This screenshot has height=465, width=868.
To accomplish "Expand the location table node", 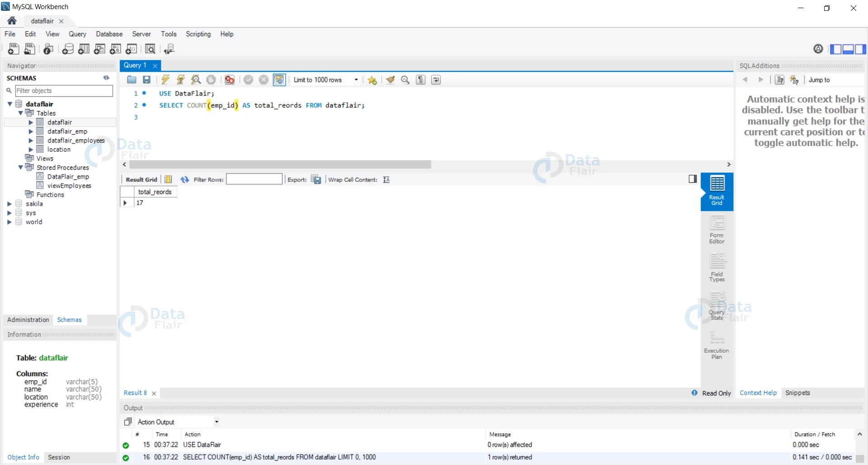I will [x=31, y=149].
